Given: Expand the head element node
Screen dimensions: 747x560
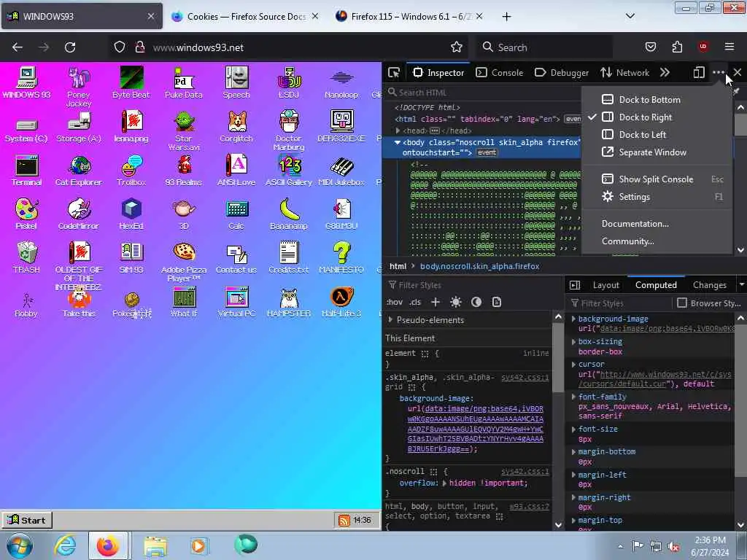Looking at the screenshot, I should pyautogui.click(x=398, y=131).
